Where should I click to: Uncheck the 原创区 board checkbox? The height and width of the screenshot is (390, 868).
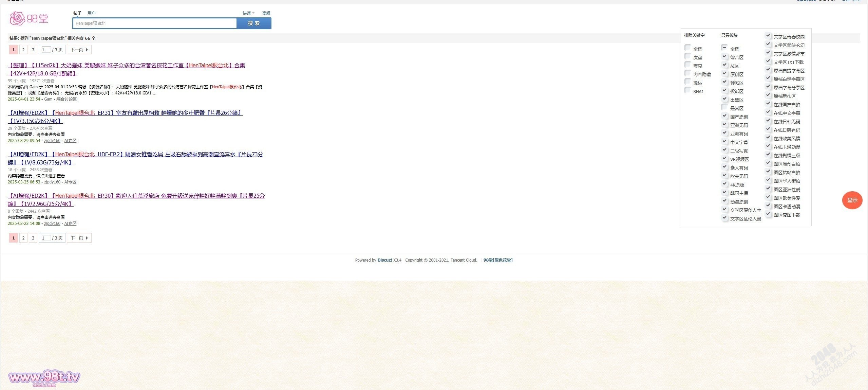[x=724, y=73]
